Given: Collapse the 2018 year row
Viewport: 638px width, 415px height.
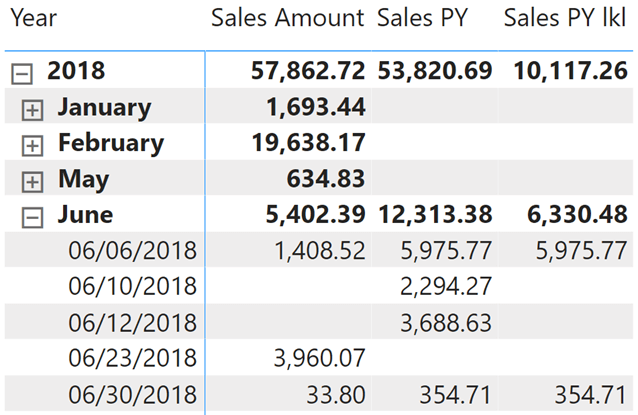Looking at the screenshot, I should (x=20, y=72).
